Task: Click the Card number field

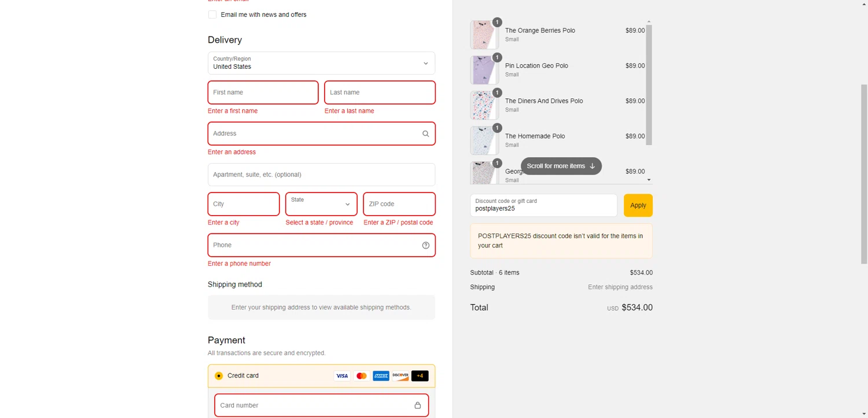Action: pos(321,405)
